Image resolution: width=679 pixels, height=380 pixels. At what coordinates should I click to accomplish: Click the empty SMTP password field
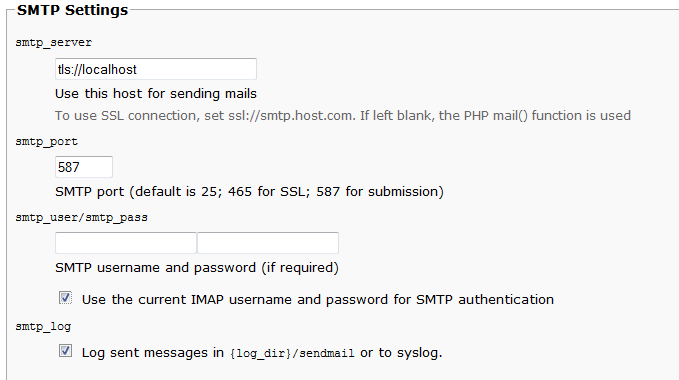(x=268, y=243)
